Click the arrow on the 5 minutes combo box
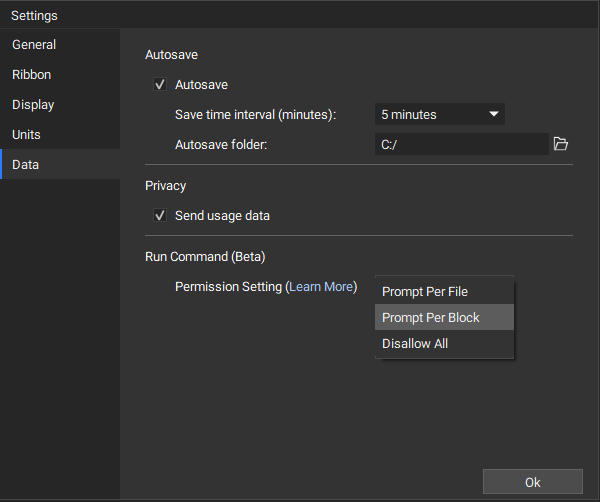The width and height of the screenshot is (600, 502). coord(494,114)
